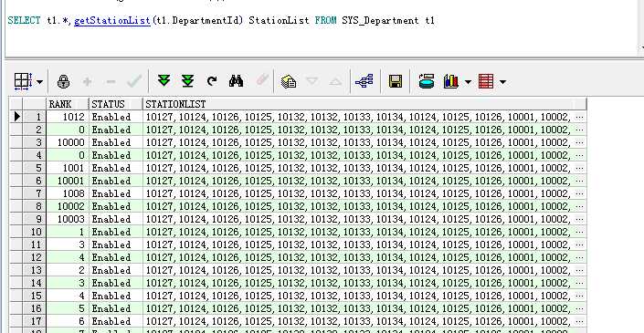Select row header number 8
Image resolution: width=644 pixels, height=333 pixels.
(35, 206)
